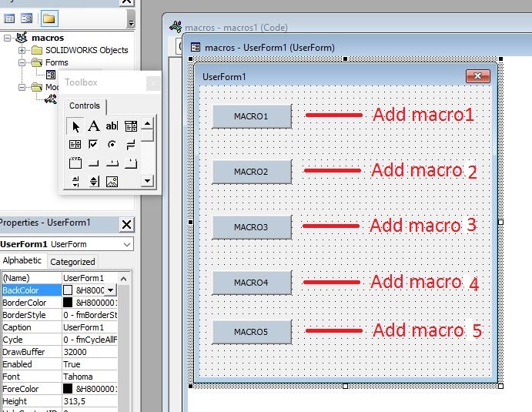Click the Controls tab in Toolbox

[85, 106]
